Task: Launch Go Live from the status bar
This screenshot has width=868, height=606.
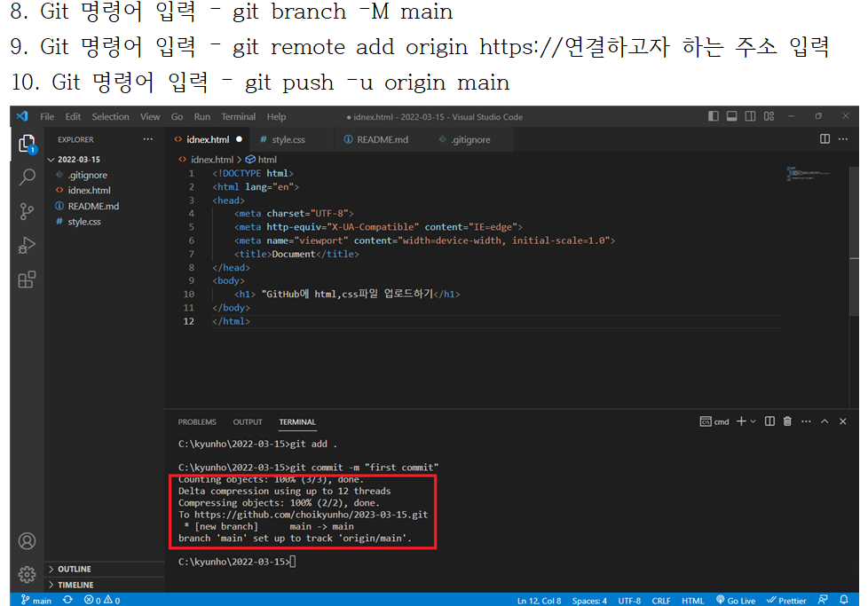Action: (736, 600)
